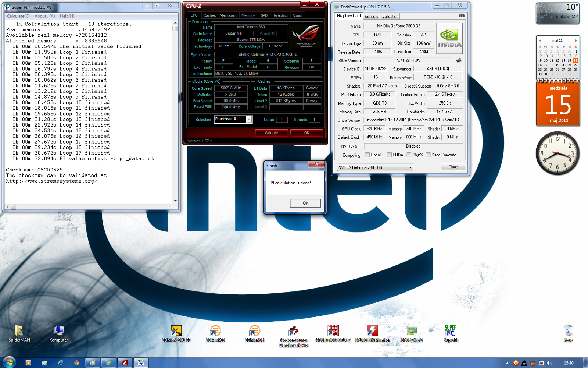Close the Finish dialog with X
The height and width of the screenshot is (368, 588).
[316, 164]
